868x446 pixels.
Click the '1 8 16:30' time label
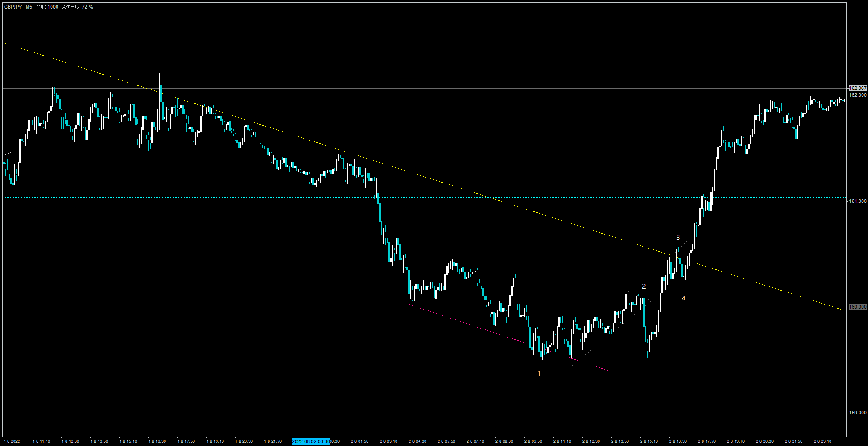coord(157,441)
